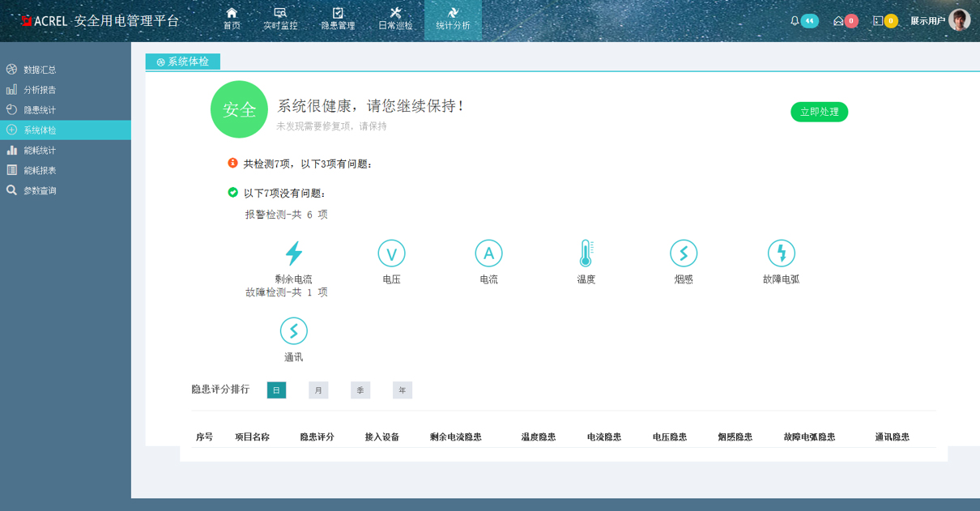
Task: Open the 通讯 communication check icon
Action: (x=294, y=330)
